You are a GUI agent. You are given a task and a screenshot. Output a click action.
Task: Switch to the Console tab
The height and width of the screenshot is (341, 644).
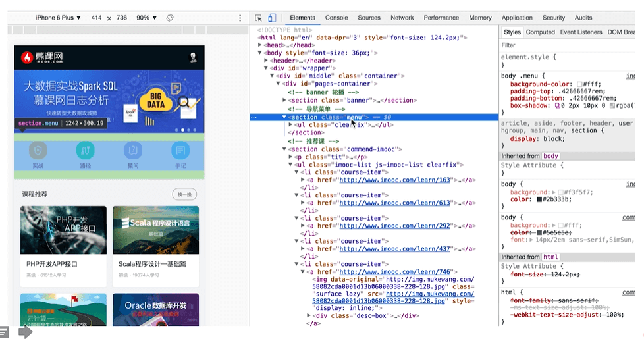(x=336, y=18)
